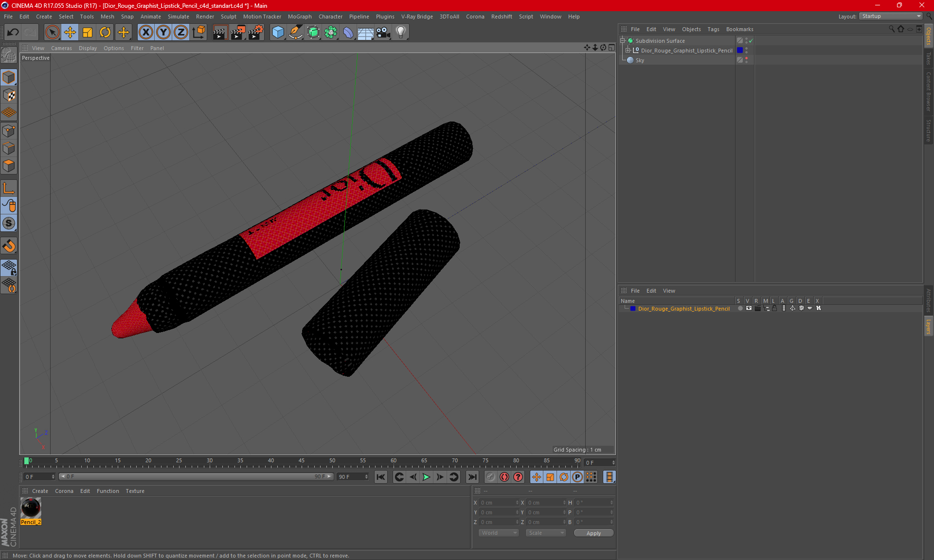The image size is (934, 560).
Task: Toggle X axis lock
Action: point(145,33)
